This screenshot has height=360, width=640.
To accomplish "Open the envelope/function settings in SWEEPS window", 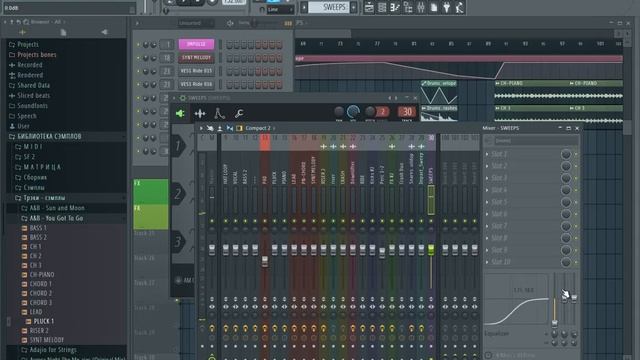I will [200, 113].
